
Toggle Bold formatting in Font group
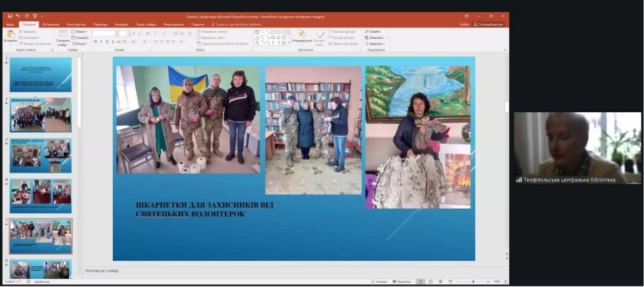click(95, 42)
